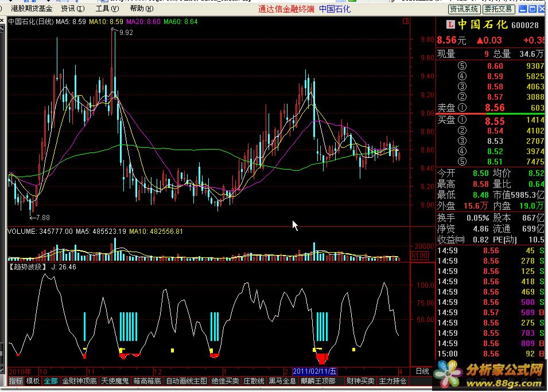Viewport: 548px width, 392px height.
Task: Select the 全部 indicator tab
Action: click(50, 381)
